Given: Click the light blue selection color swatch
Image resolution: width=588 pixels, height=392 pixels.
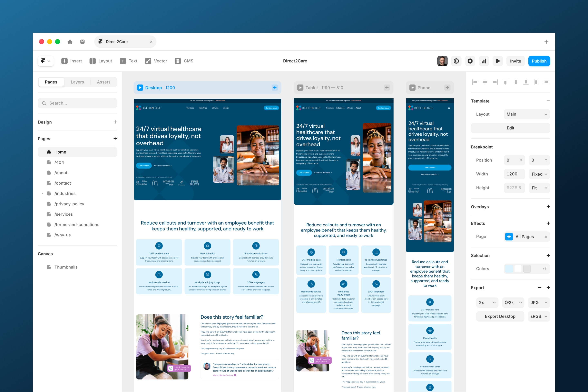Looking at the screenshot, I should click(x=509, y=269).
